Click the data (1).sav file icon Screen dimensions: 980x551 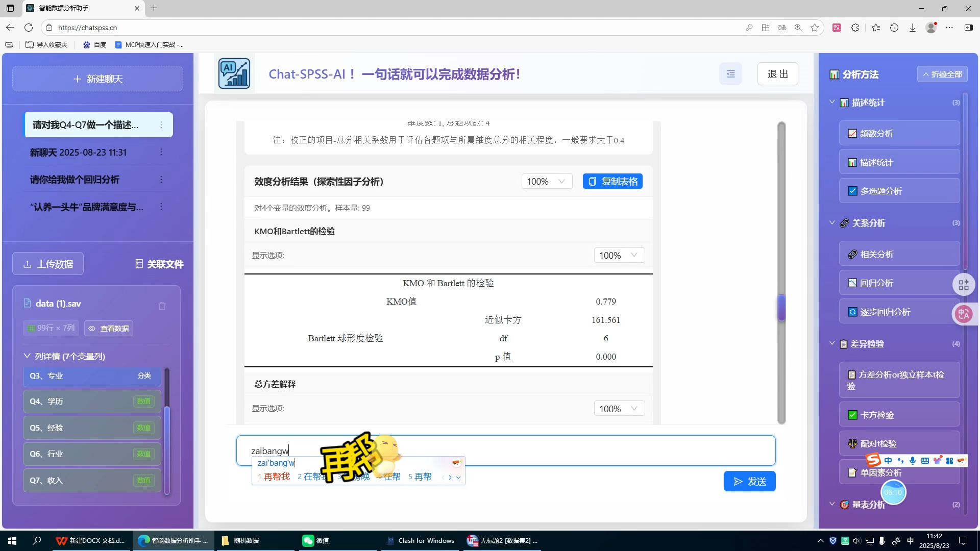[28, 303]
